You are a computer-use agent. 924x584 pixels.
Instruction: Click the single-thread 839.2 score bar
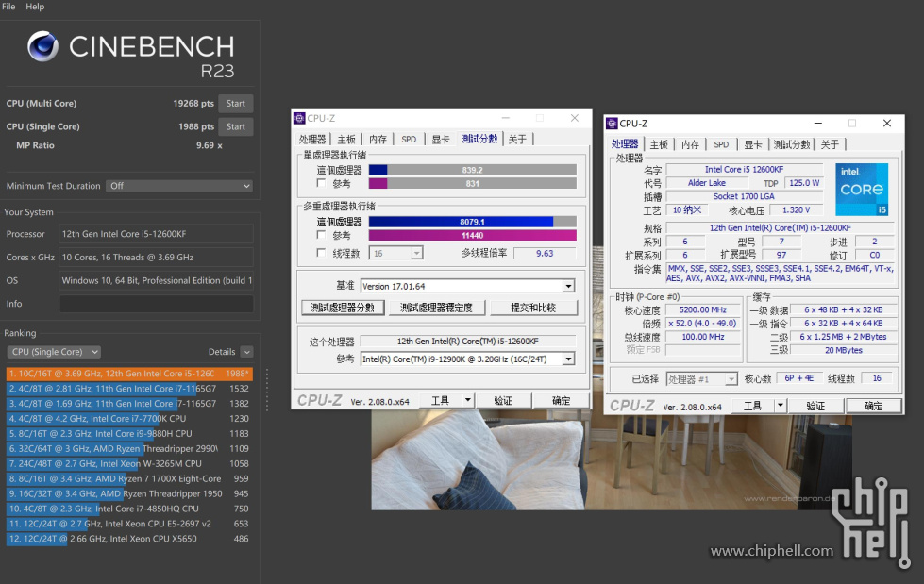[x=473, y=170]
